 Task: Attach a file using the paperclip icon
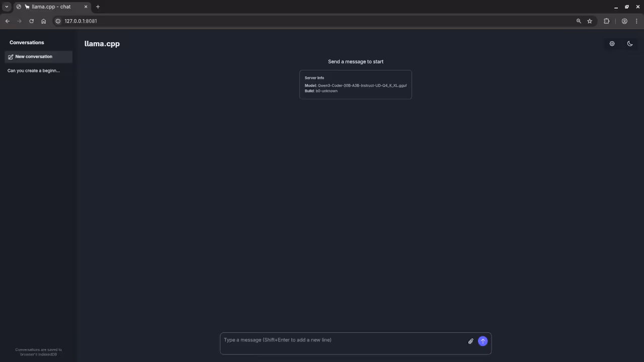click(x=470, y=341)
